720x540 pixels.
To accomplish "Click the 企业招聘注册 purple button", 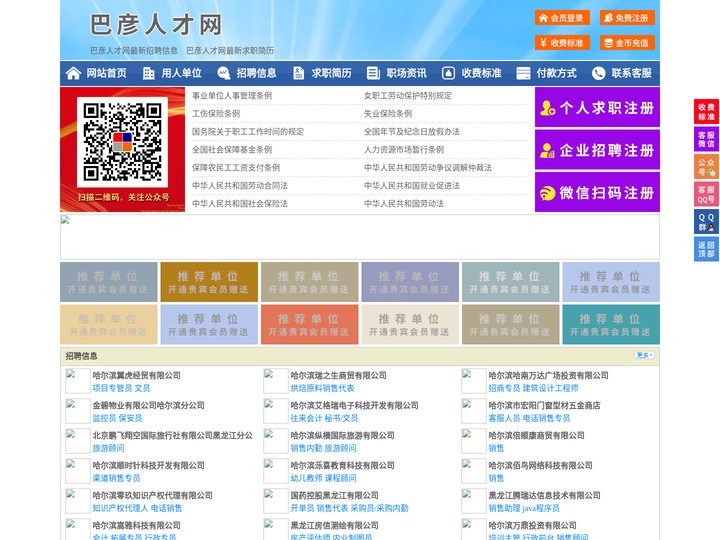I will click(597, 150).
